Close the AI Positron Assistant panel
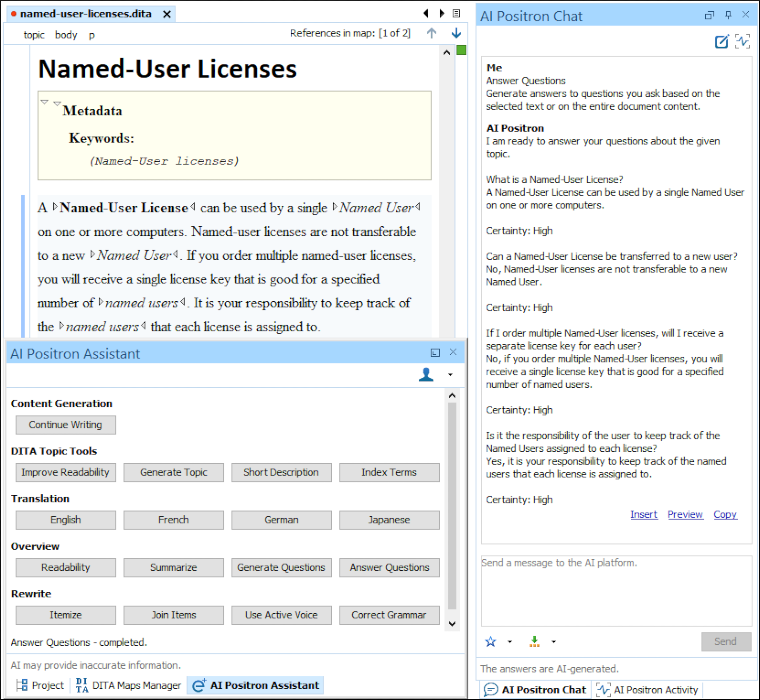760x700 pixels. coord(453,352)
